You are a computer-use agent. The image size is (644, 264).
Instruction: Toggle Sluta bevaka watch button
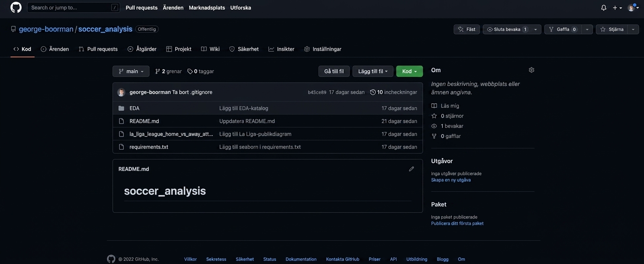coord(507,29)
